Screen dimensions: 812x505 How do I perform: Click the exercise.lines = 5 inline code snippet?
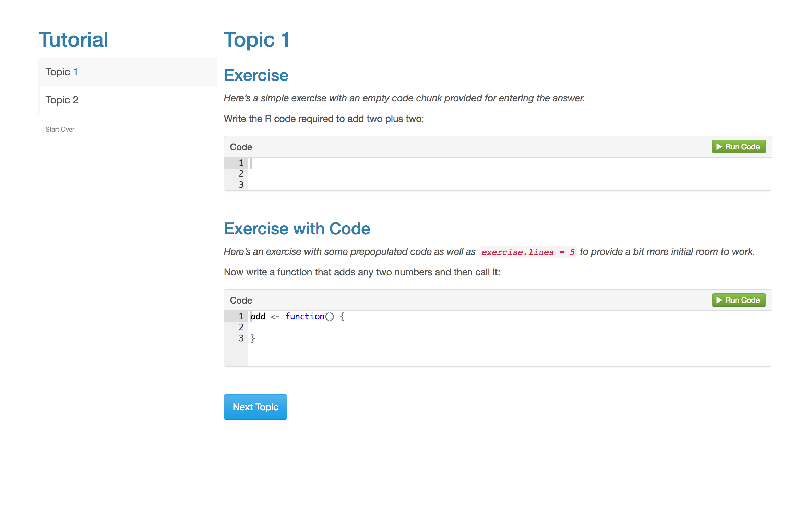coord(528,252)
